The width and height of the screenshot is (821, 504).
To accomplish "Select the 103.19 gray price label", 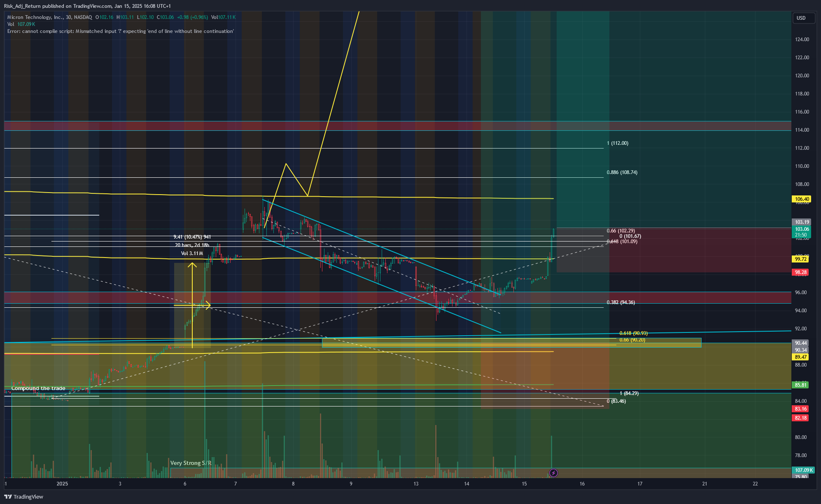I will tap(802, 222).
